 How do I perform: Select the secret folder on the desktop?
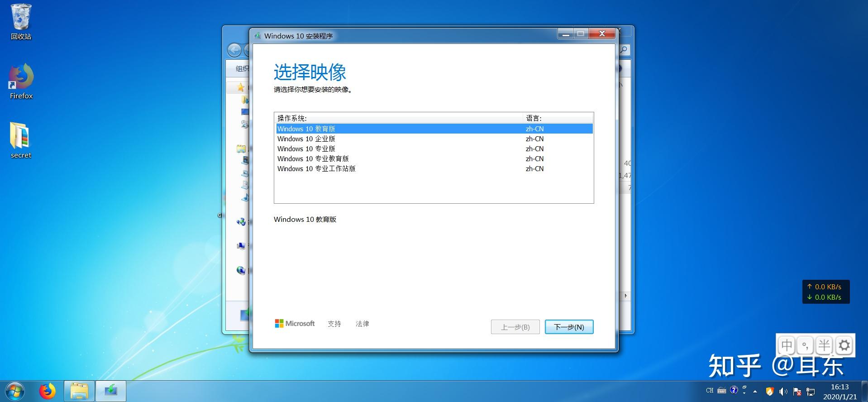(x=21, y=140)
